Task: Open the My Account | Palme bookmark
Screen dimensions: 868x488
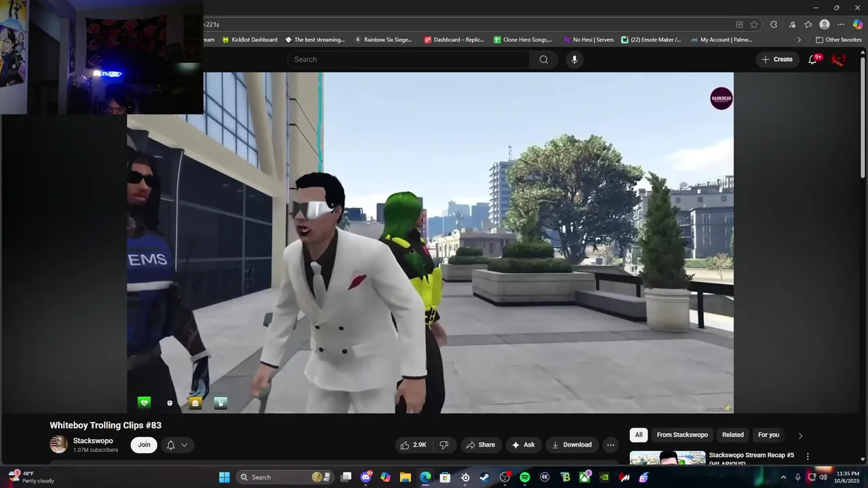Action: point(721,40)
